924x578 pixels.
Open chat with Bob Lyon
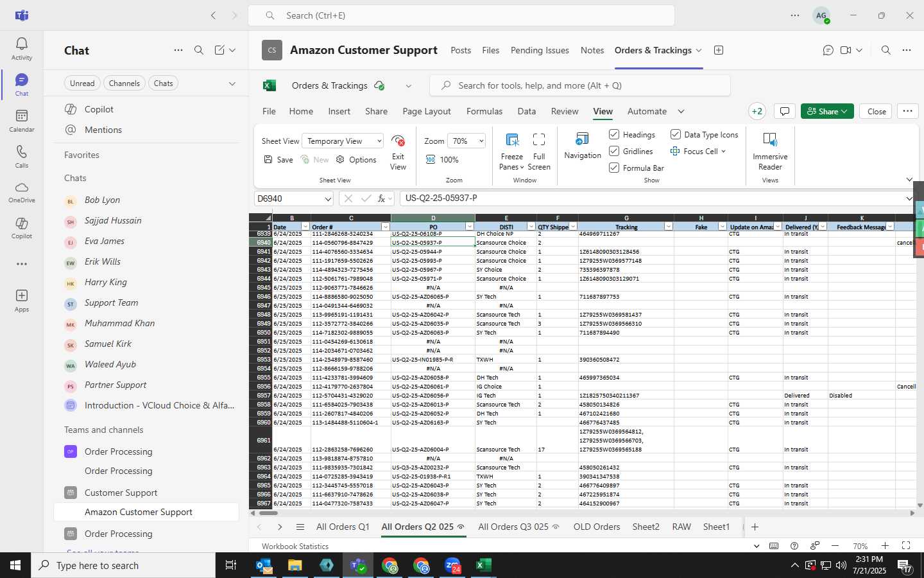tap(146, 200)
